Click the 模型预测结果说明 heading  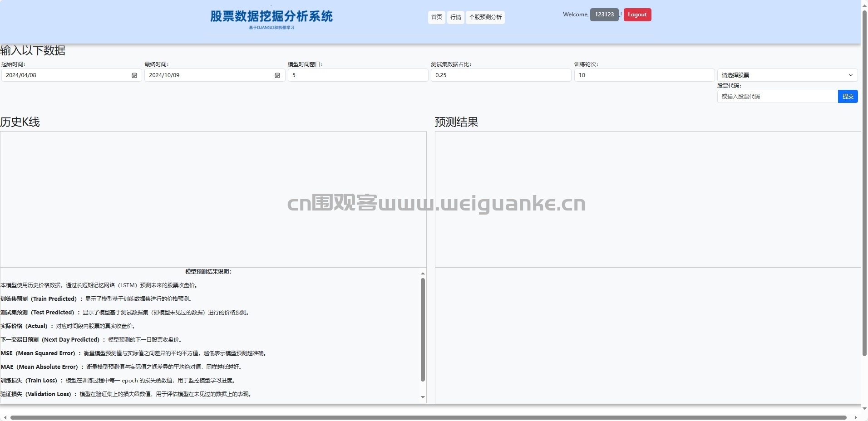[x=208, y=272]
